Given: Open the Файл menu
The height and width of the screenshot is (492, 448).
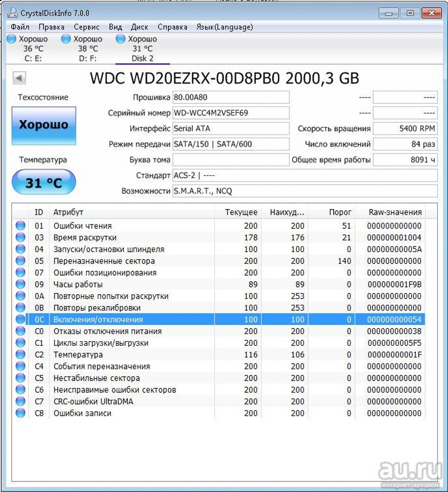Looking at the screenshot, I should click(20, 27).
